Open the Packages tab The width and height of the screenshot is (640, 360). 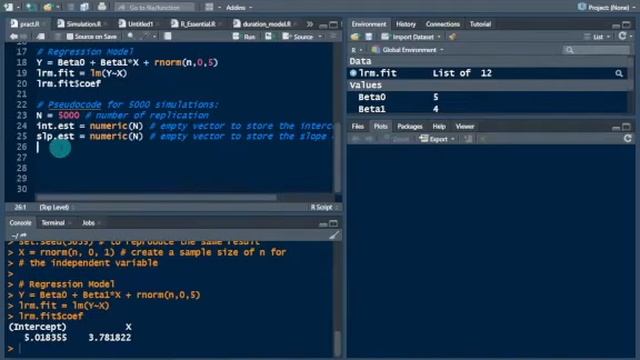pos(409,127)
